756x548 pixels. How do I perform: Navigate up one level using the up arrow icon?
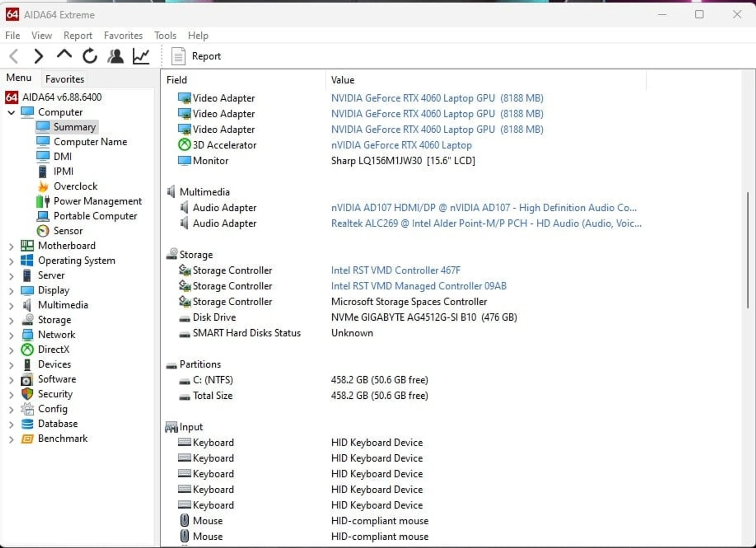point(64,54)
